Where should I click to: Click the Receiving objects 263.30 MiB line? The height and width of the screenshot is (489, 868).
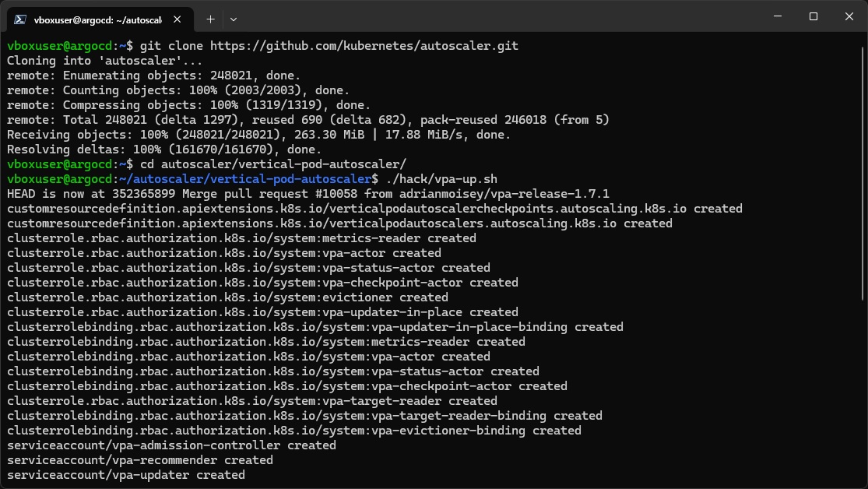(258, 135)
